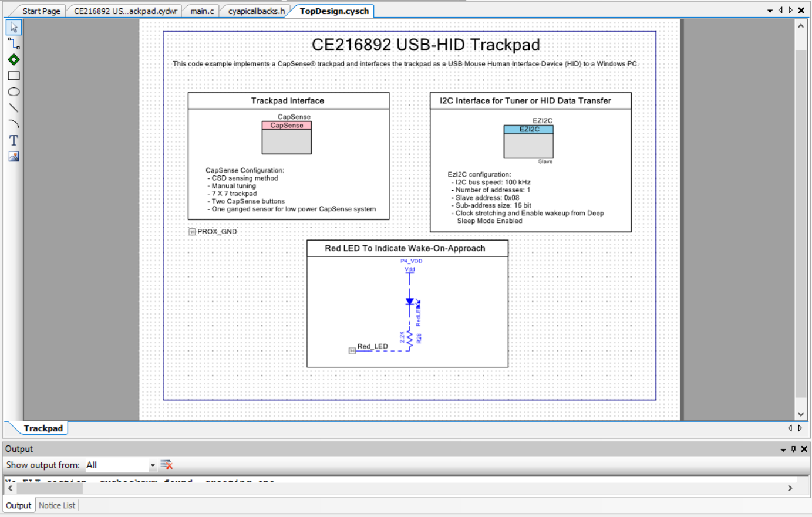Select the selection arrow tool

(x=13, y=26)
